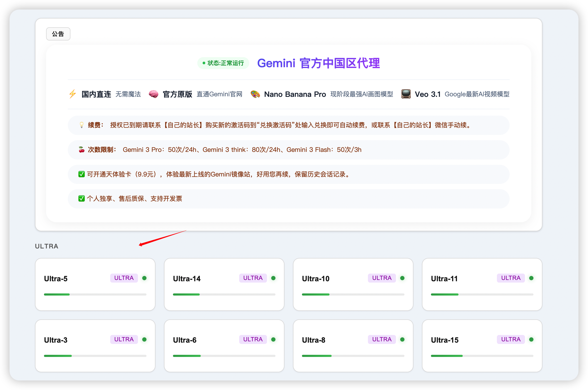Screen dimensions: 588x390
Task: Click the checkmark icon on the 体验卡 notice
Action: pos(82,174)
